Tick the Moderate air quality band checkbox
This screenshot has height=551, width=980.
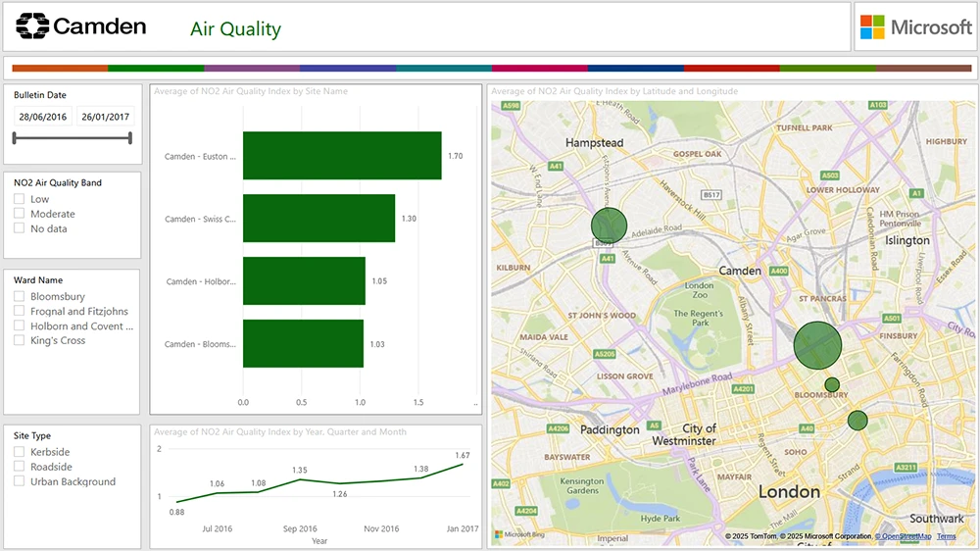click(20, 214)
